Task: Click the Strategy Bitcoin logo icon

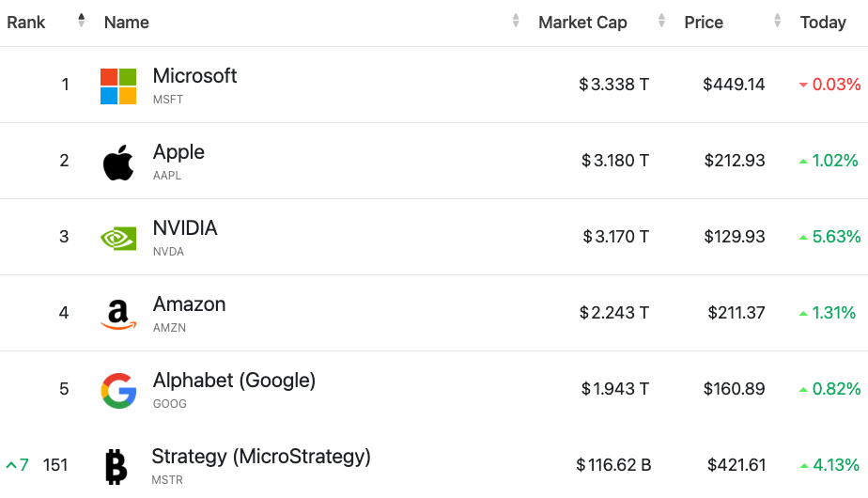Action: 116,466
